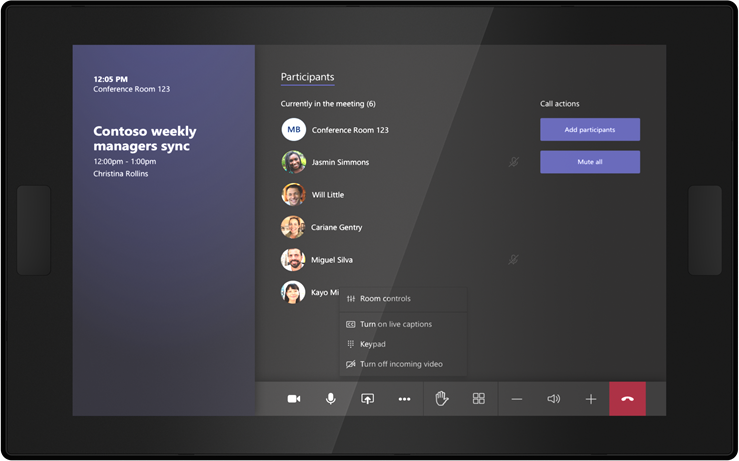Choose Turn on live captions
The height and width of the screenshot is (461, 739).
pos(395,324)
